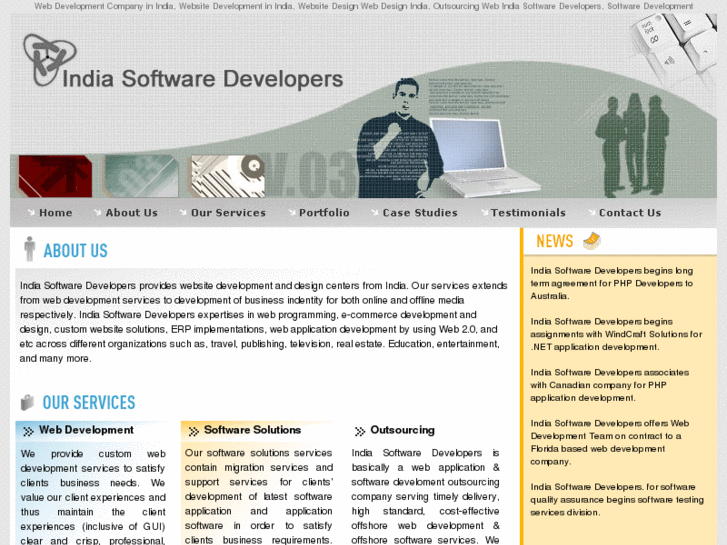The image size is (727, 545).
Task: Click the striped beige thumbnail image
Action: pos(227,176)
